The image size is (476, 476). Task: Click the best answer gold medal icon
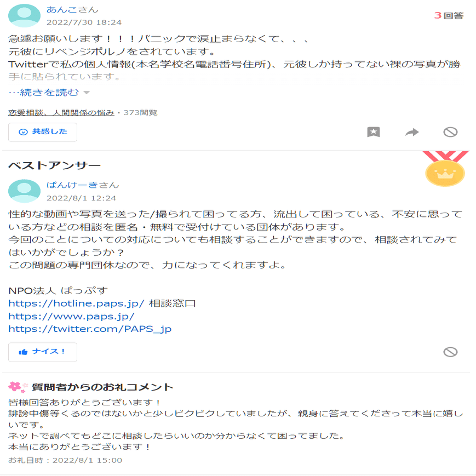[x=445, y=169]
